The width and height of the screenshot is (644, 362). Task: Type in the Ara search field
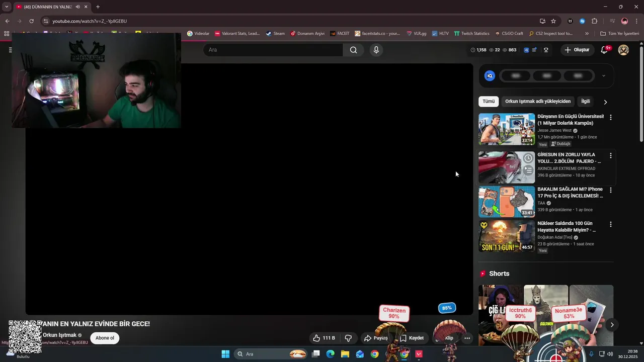point(273,50)
